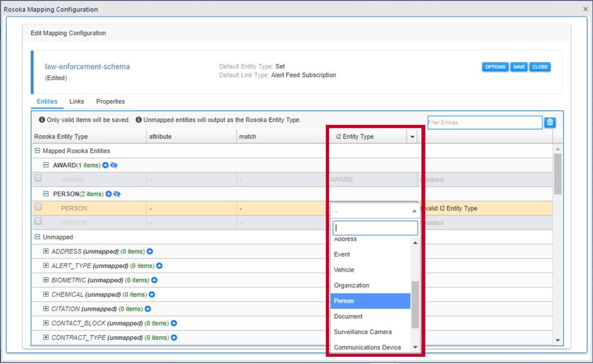Toggle the hide icon next to AWARD group
Screen dimensions: 593x364
pos(113,165)
